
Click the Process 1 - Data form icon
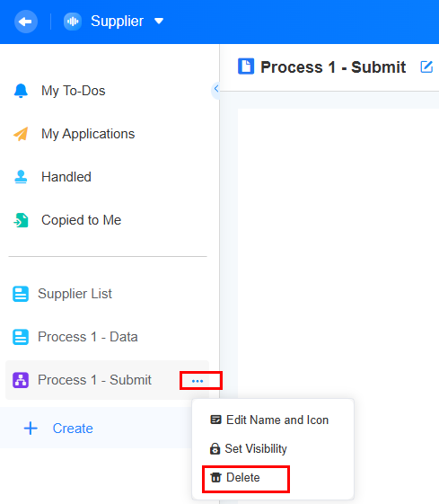(x=21, y=337)
